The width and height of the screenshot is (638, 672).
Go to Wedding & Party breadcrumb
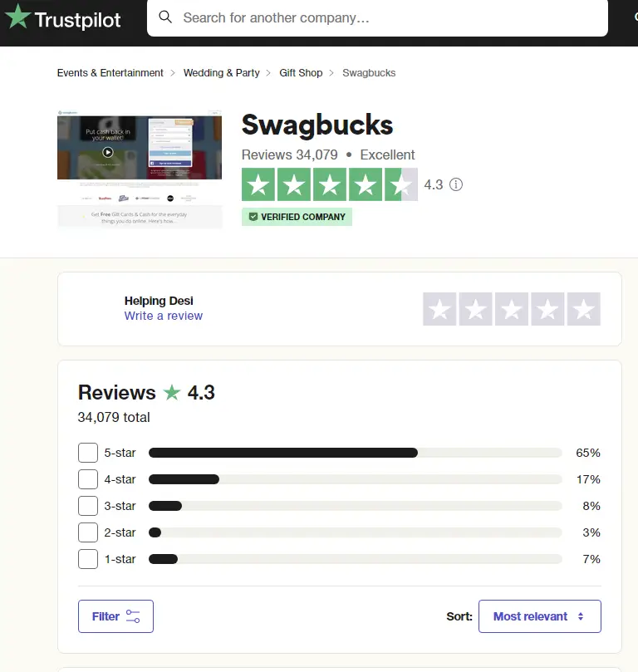222,73
